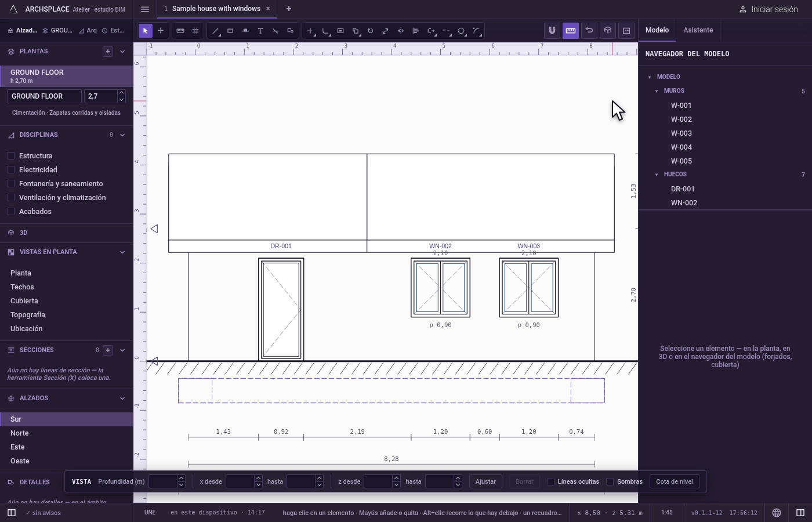
Task: Add a new section in SECCIONES
Action: [x=108, y=350]
